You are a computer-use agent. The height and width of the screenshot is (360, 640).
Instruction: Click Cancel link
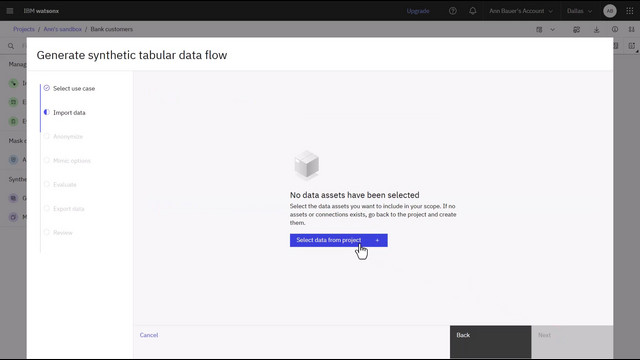149,335
